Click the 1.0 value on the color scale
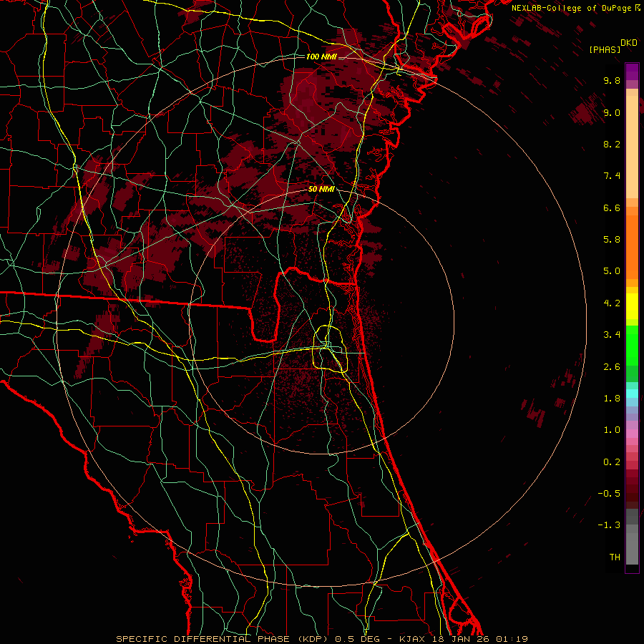 pyautogui.click(x=612, y=430)
